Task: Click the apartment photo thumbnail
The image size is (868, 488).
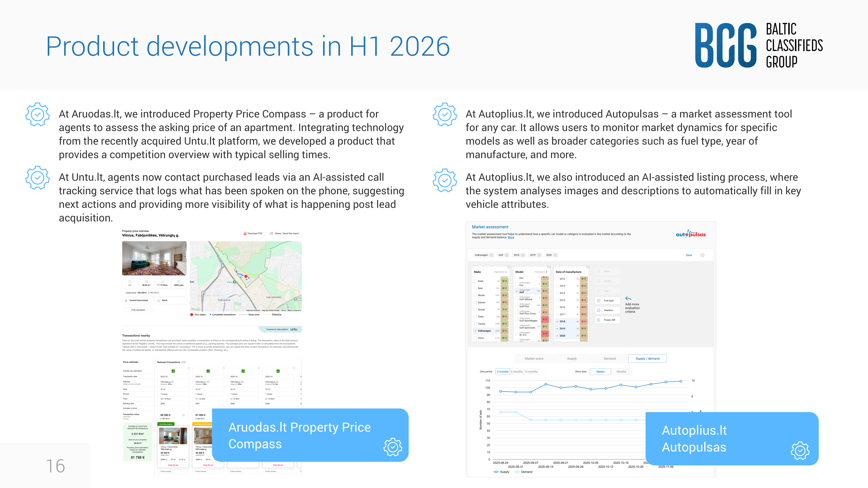Action: tap(154, 258)
